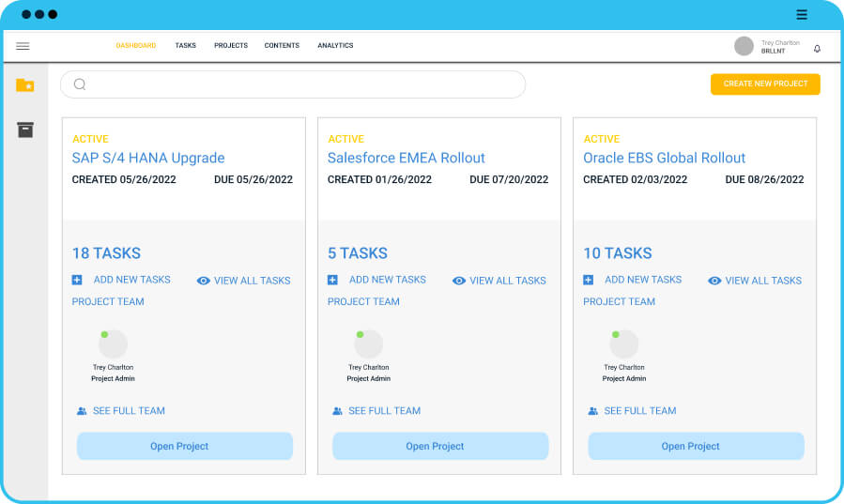Open the archive box in the sidebar
Image resolution: width=844 pixels, height=504 pixels.
point(25,130)
